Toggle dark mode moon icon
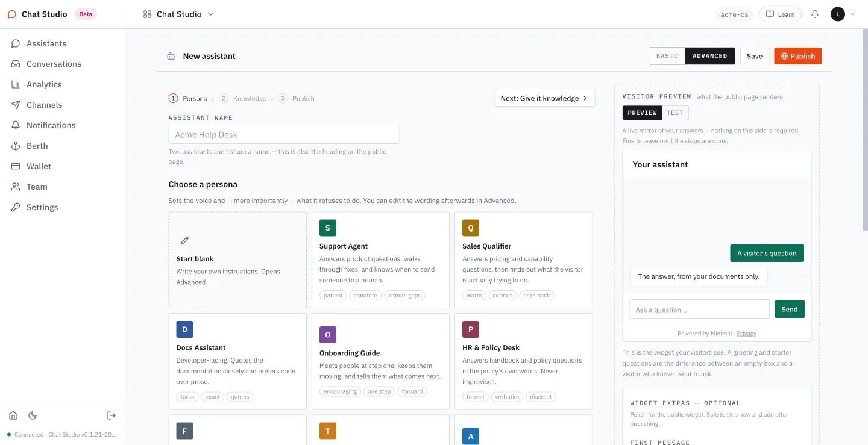 point(33,415)
